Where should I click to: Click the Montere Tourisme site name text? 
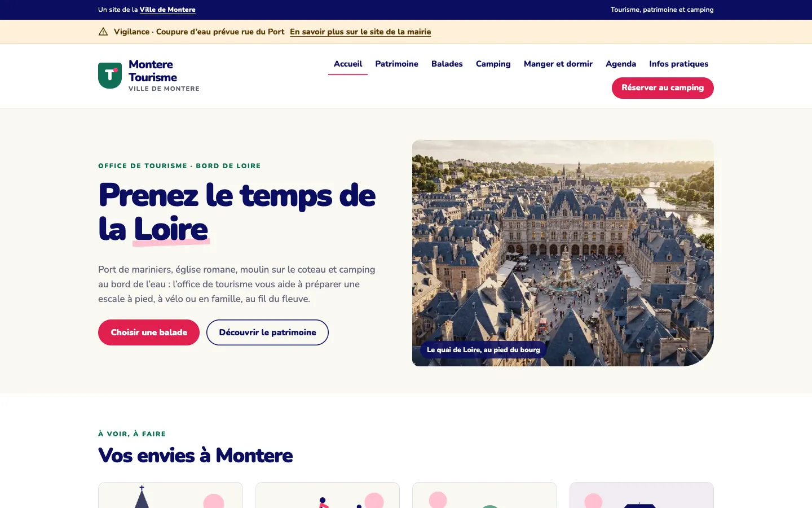tap(153, 71)
